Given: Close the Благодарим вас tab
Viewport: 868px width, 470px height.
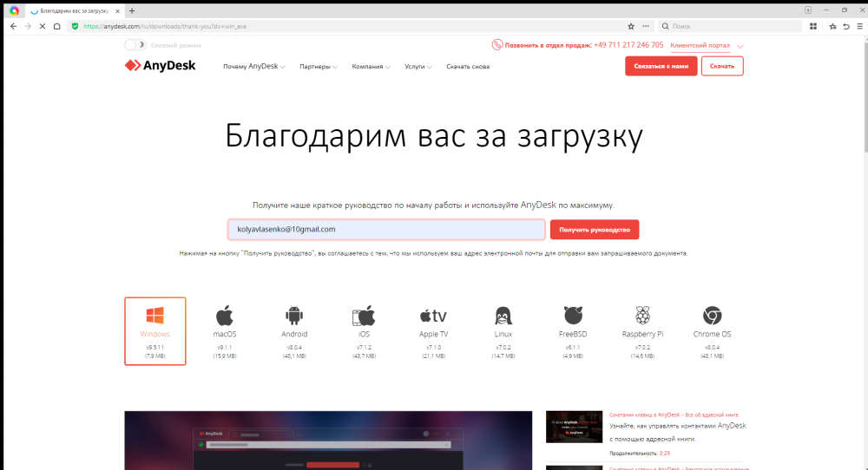Looking at the screenshot, I should point(117,10).
